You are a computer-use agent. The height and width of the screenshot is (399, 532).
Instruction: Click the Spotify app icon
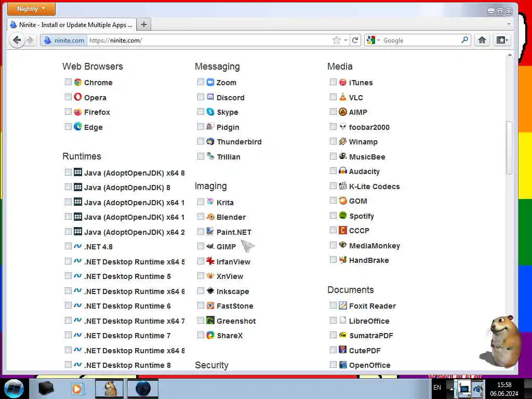pyautogui.click(x=343, y=216)
